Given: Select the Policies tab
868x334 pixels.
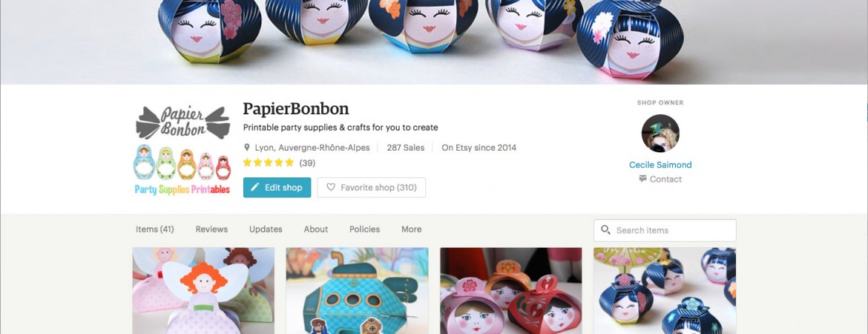Looking at the screenshot, I should point(364,229).
